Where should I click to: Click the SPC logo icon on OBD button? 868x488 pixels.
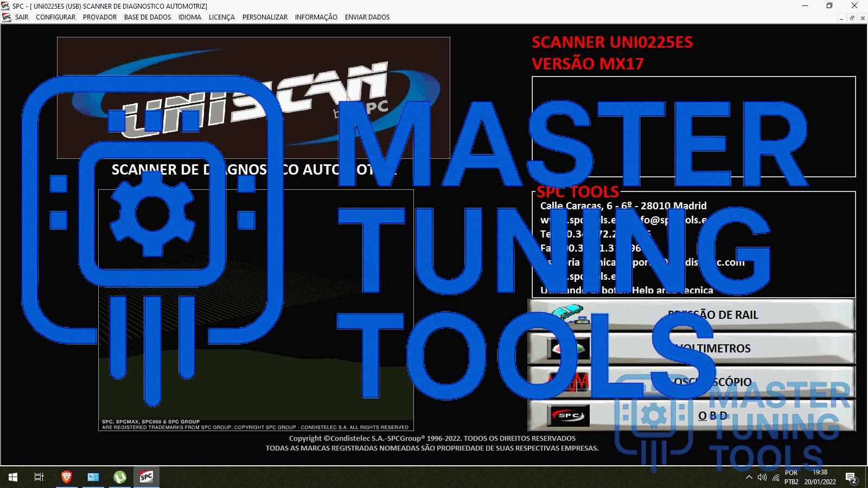568,416
